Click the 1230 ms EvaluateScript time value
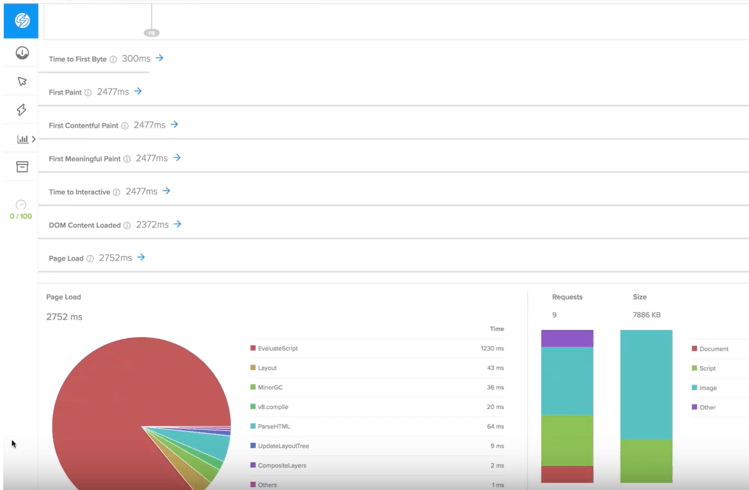 coord(492,348)
